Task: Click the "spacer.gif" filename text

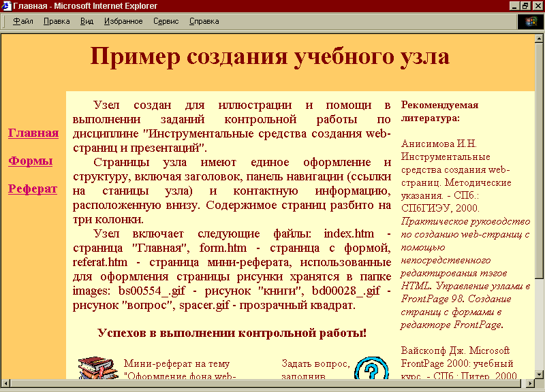Action: [x=204, y=305]
